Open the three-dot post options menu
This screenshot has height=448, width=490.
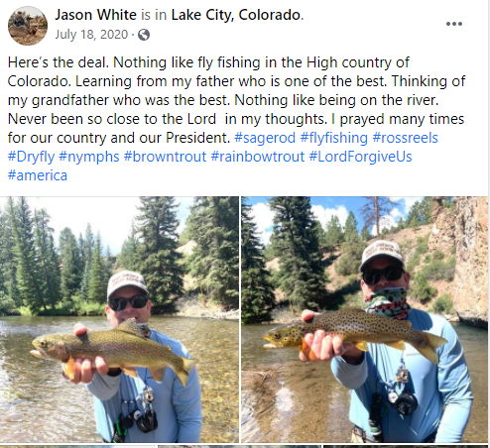[454, 24]
